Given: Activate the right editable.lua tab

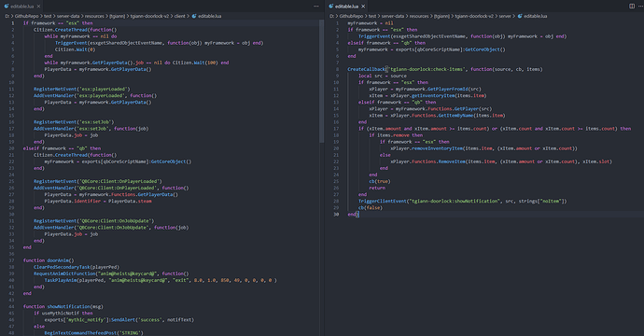Looking at the screenshot, I should (x=346, y=7).
